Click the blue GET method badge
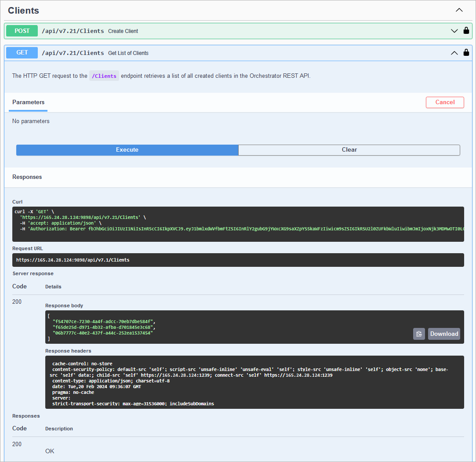Screen dimensions: 476x462 pyautogui.click(x=22, y=53)
